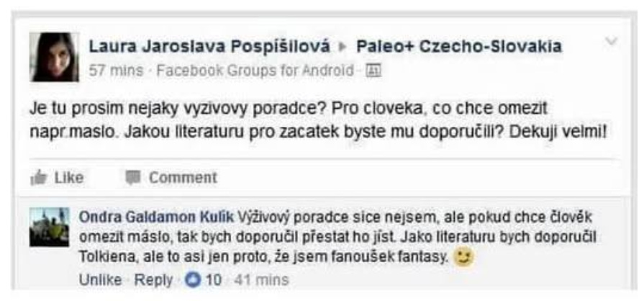Open Laura Jaroslava Pospíšilová's profile name link

point(209,47)
